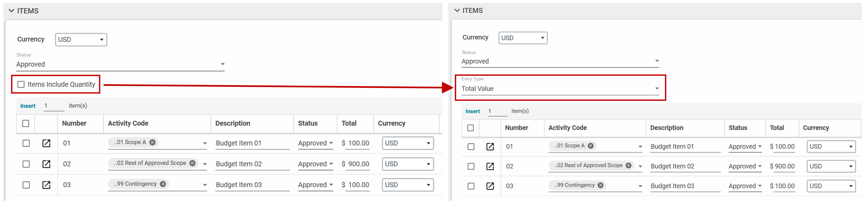Click the Insert link in left panel
This screenshot has height=203, width=868.
(x=28, y=106)
